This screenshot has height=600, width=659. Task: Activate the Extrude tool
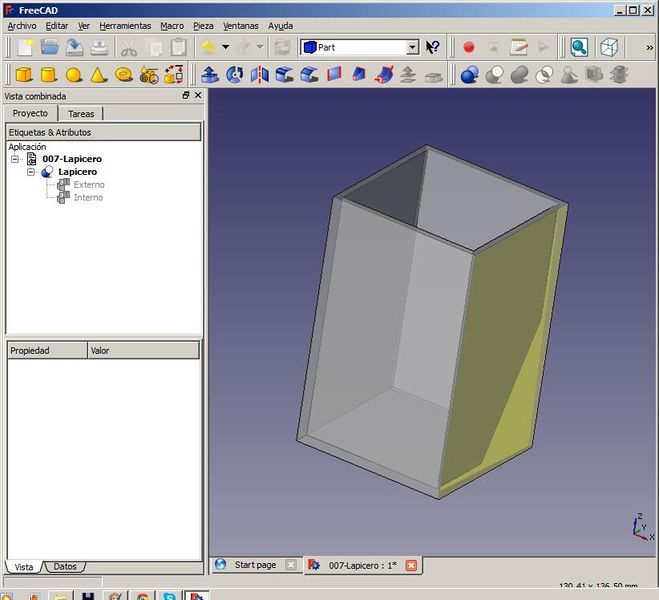[210, 75]
